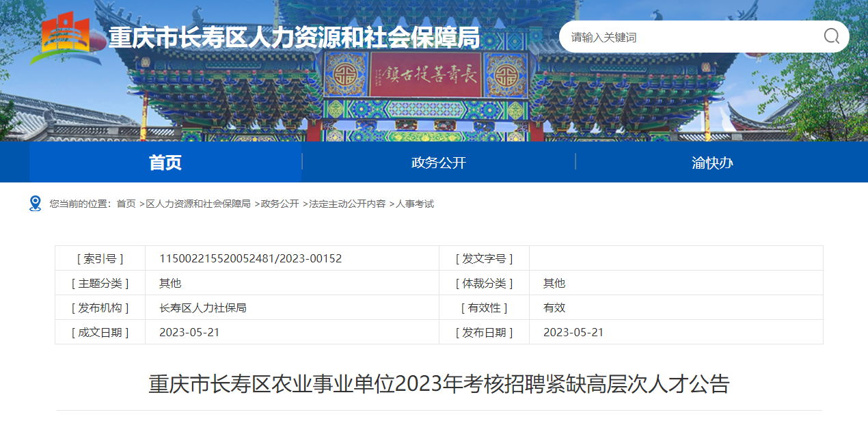Click the 体裁分类 label cell

click(484, 283)
